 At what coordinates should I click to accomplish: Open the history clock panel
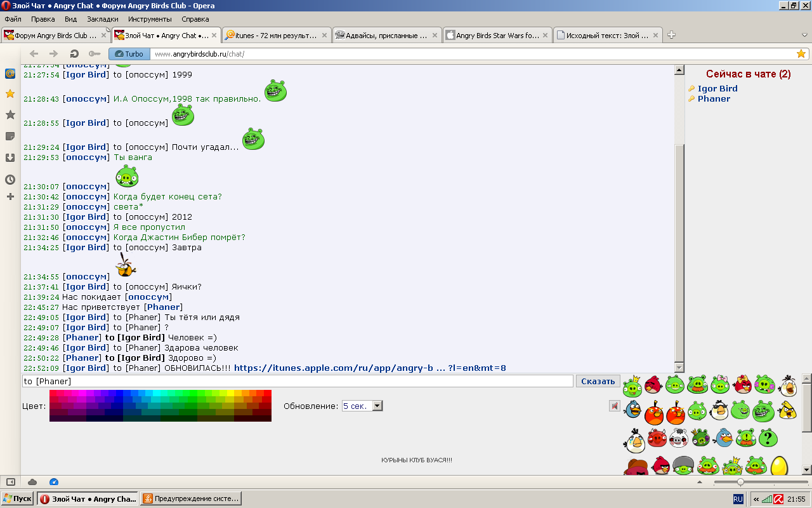coord(10,180)
